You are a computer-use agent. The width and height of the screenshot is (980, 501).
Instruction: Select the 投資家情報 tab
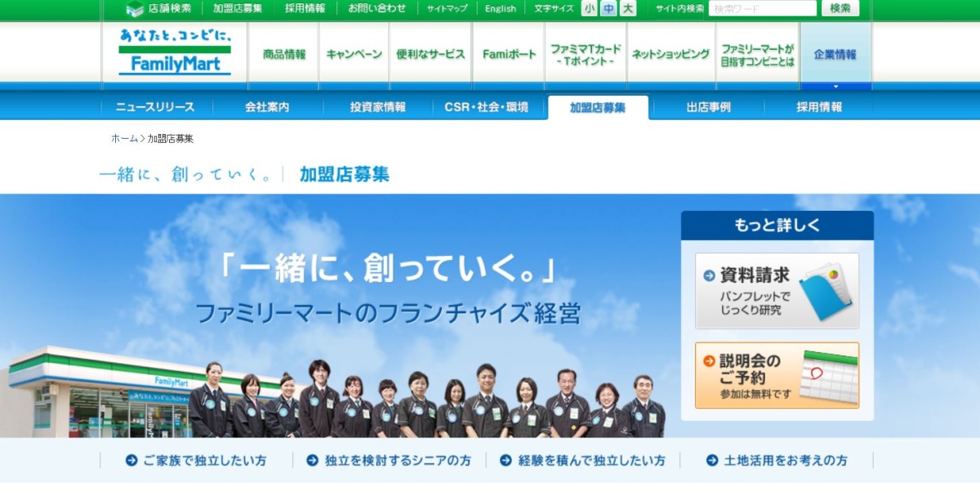[x=378, y=107]
